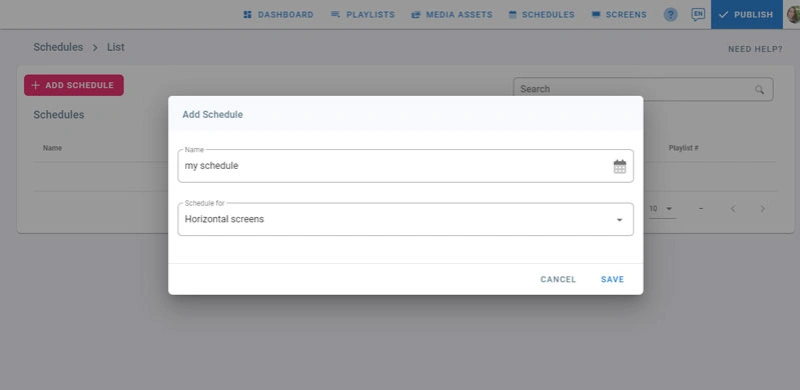
Task: Open the rows per page dropdown
Action: (661, 209)
